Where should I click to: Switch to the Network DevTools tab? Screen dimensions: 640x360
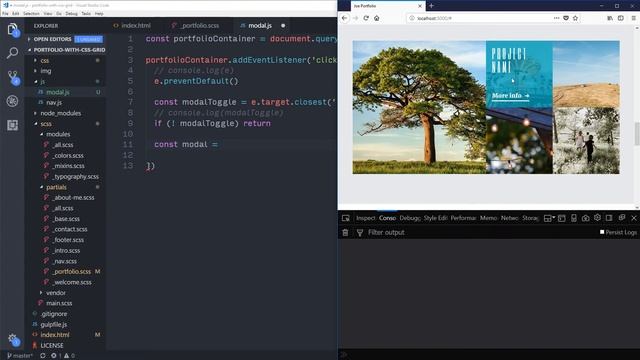[509, 218]
